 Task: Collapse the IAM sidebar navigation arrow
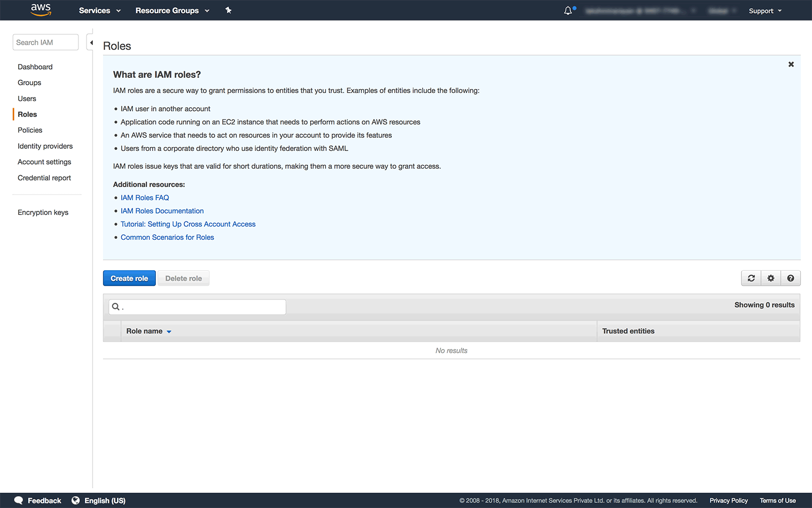pyautogui.click(x=91, y=43)
